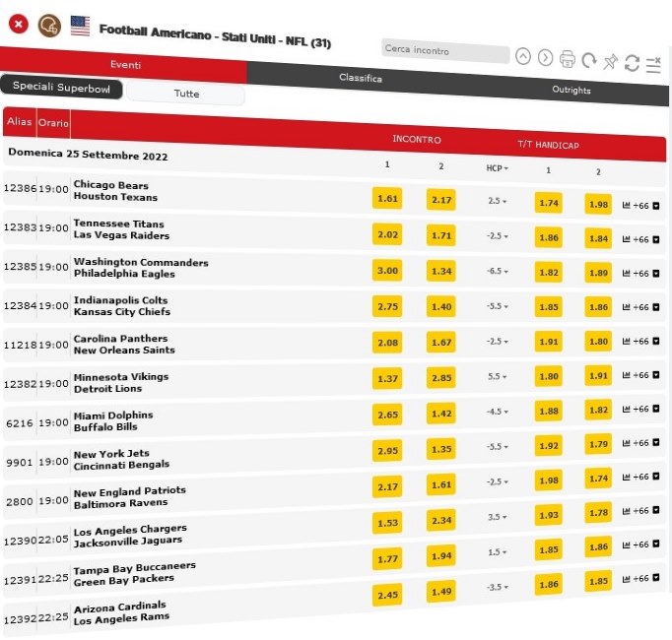
Task: Open handicap 3.5 dropdown for Los Angeles Chargers
Action: 498,517
